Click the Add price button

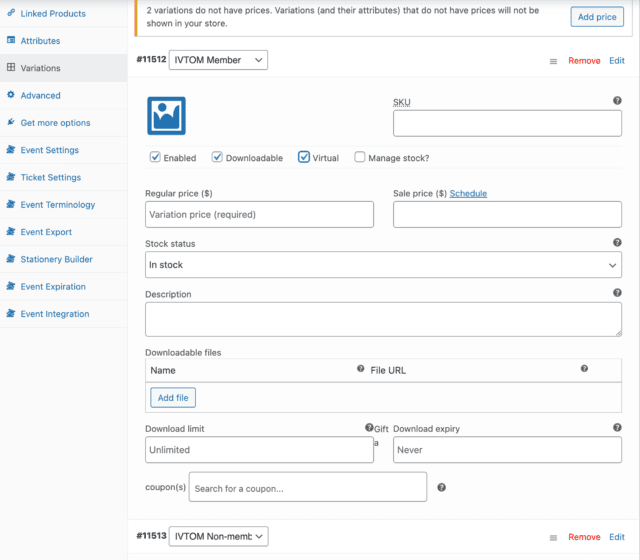coord(598,17)
